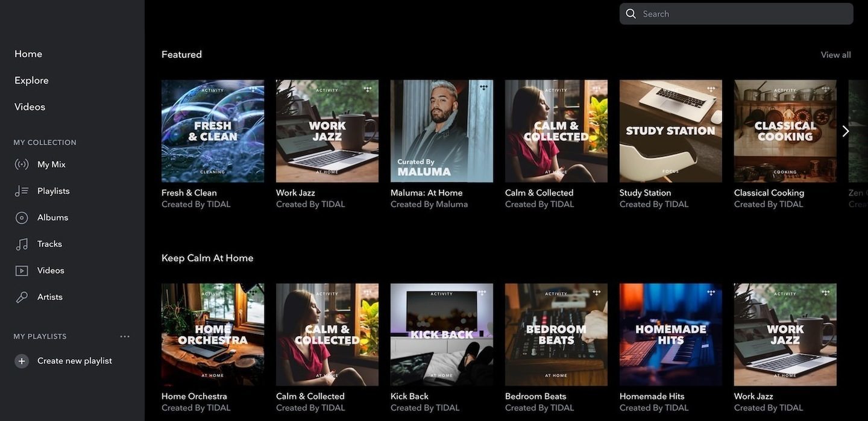Screen dimensions: 868x421
Task: Click the plus icon for new playlist
Action: click(x=22, y=361)
